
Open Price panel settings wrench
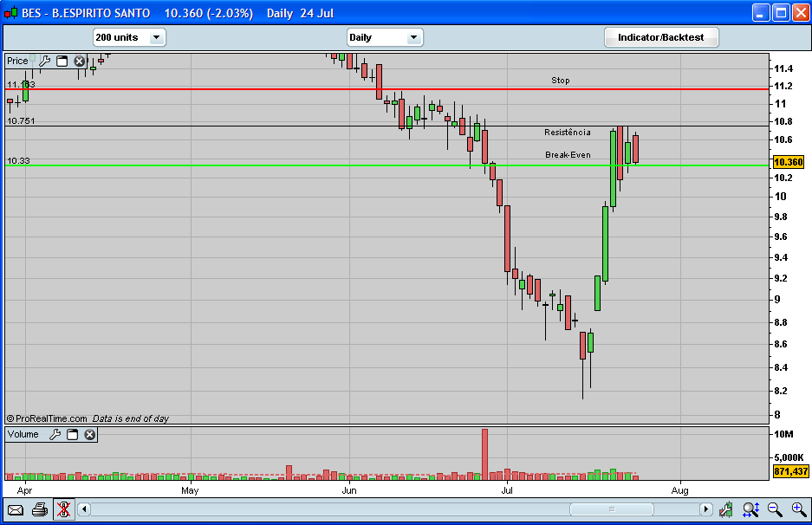44,62
